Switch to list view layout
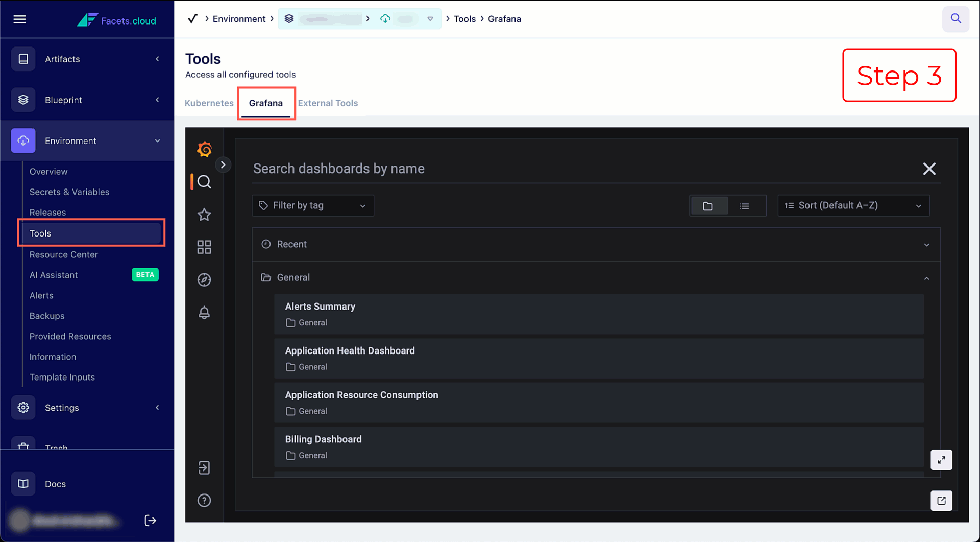 point(745,206)
